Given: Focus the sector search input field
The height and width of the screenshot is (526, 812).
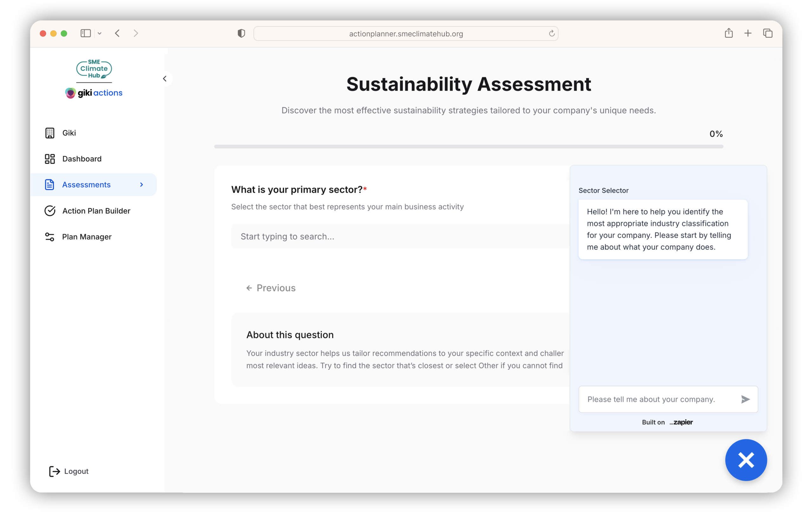Looking at the screenshot, I should coord(399,236).
